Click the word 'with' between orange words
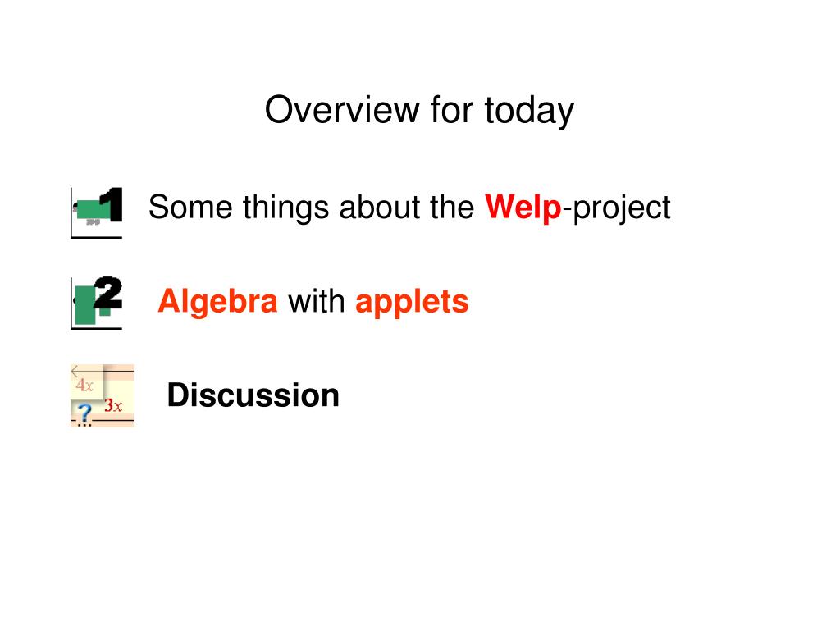The height and width of the screenshot is (630, 840). tap(317, 301)
